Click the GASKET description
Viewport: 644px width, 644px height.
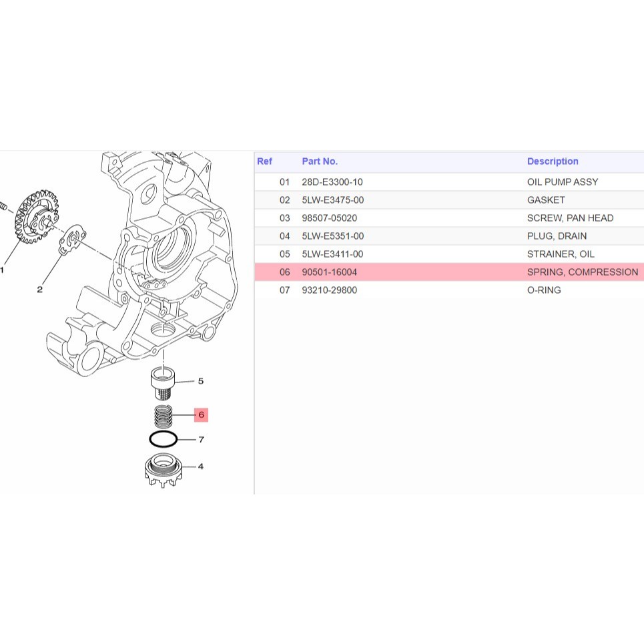[x=546, y=200]
